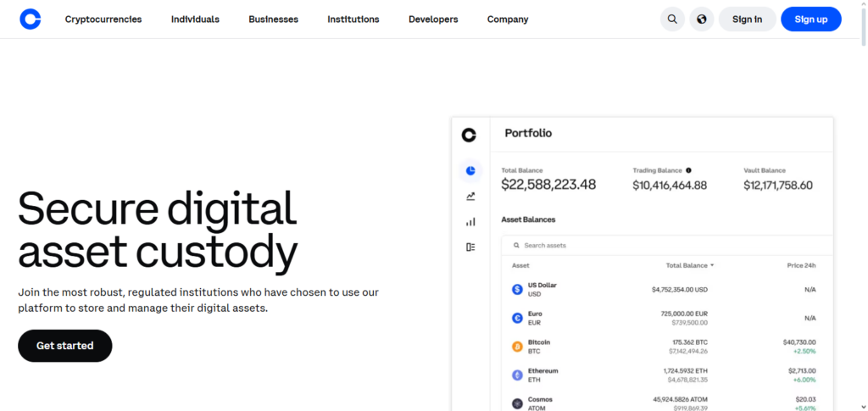Open the Institutions menu
The image size is (868, 411).
(353, 19)
